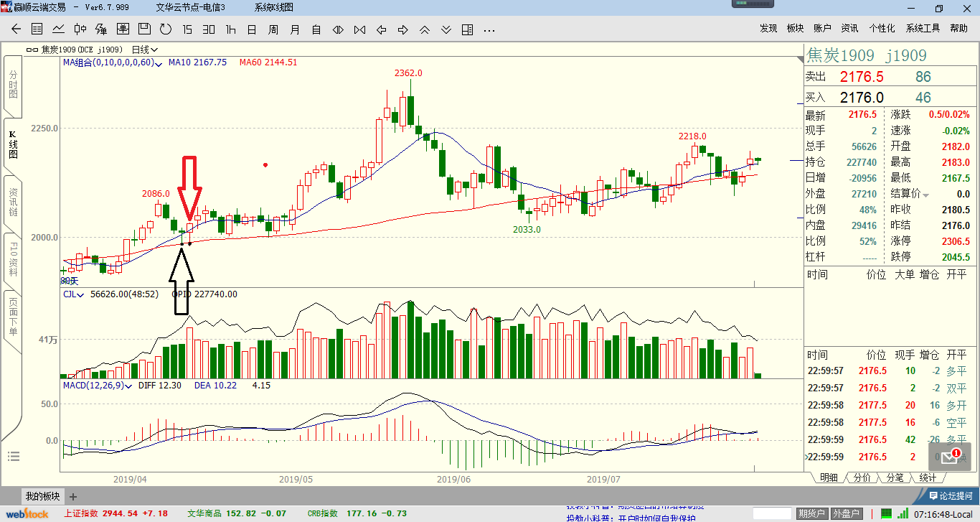Add a new board with the plus tab
The height and width of the screenshot is (522, 980).
73,496
